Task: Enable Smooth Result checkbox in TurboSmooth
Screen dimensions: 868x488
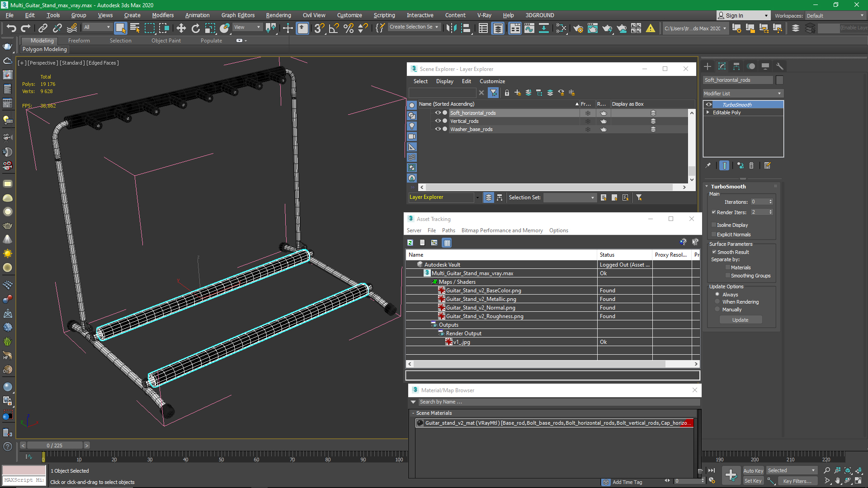Action: (714, 251)
